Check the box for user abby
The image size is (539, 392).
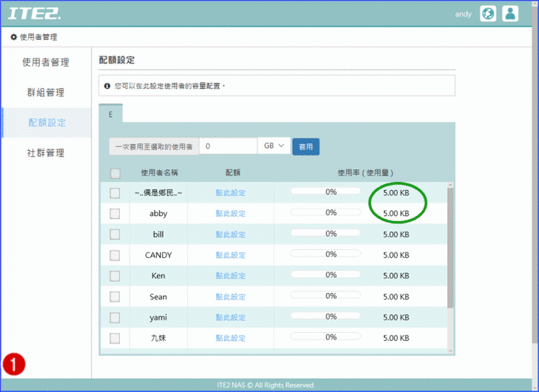115,213
